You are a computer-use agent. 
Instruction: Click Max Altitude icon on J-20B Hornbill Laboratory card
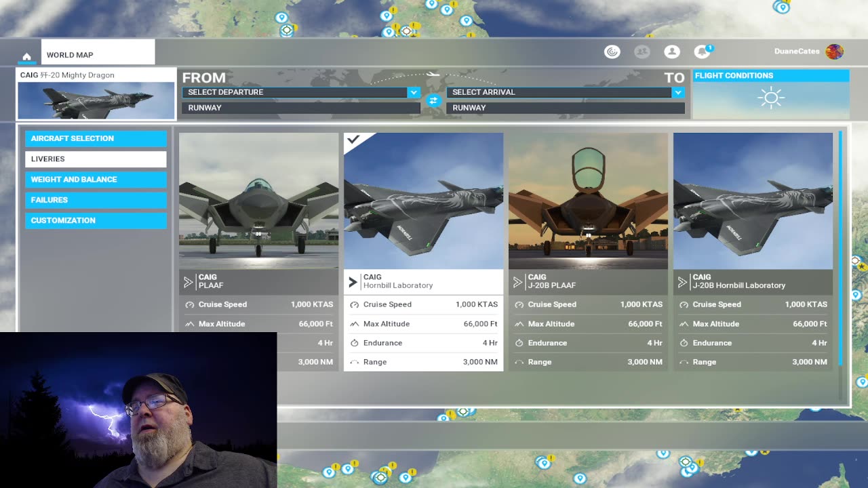tap(684, 324)
